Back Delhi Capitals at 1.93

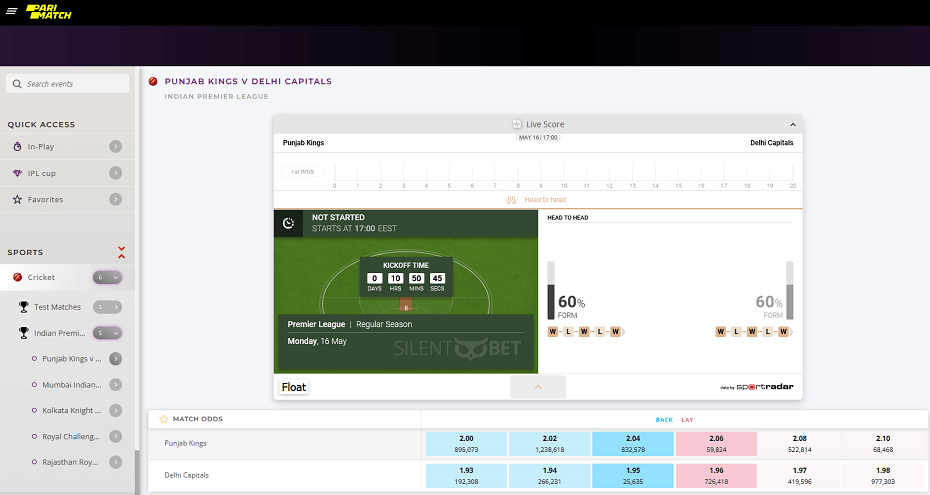click(x=466, y=475)
